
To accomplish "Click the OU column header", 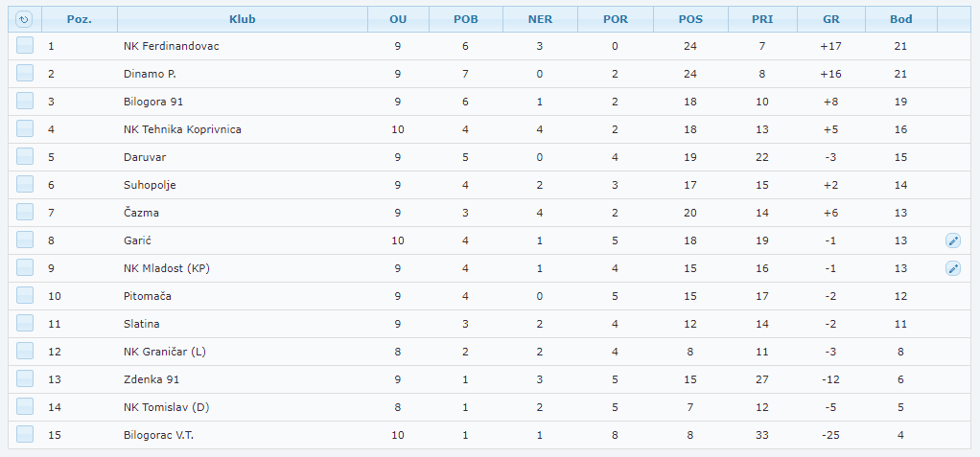I will click(398, 19).
